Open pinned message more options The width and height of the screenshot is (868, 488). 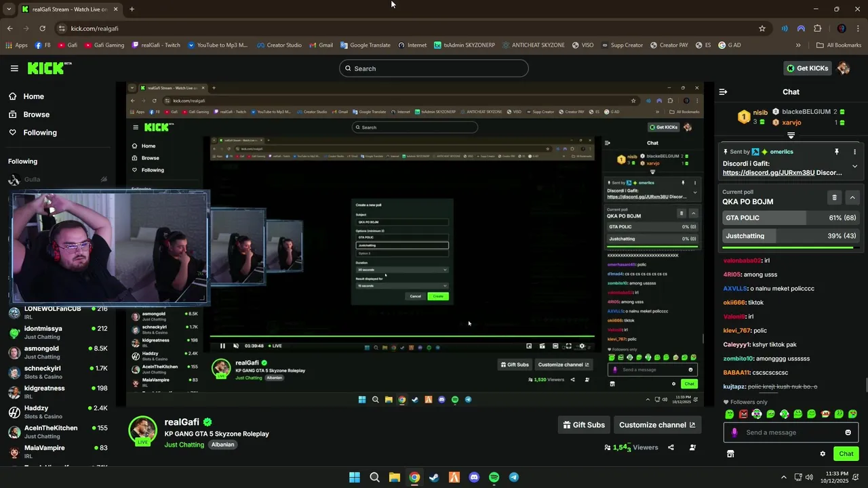pyautogui.click(x=854, y=152)
